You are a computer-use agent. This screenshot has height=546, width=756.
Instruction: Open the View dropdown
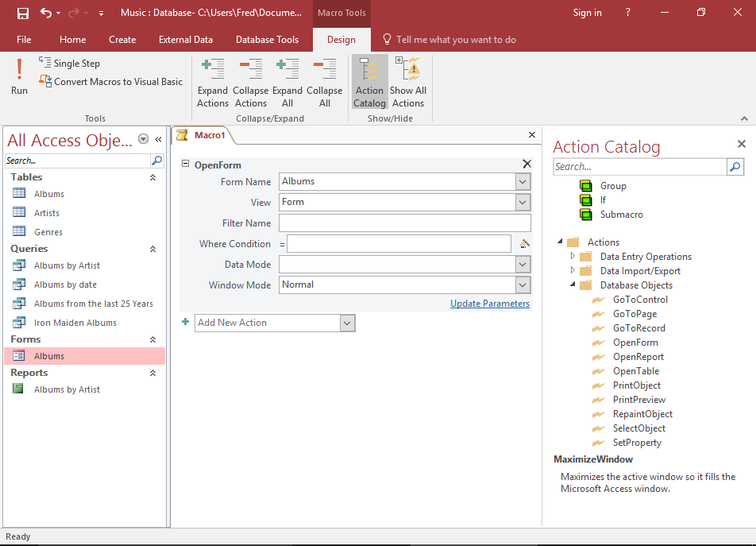pos(523,203)
